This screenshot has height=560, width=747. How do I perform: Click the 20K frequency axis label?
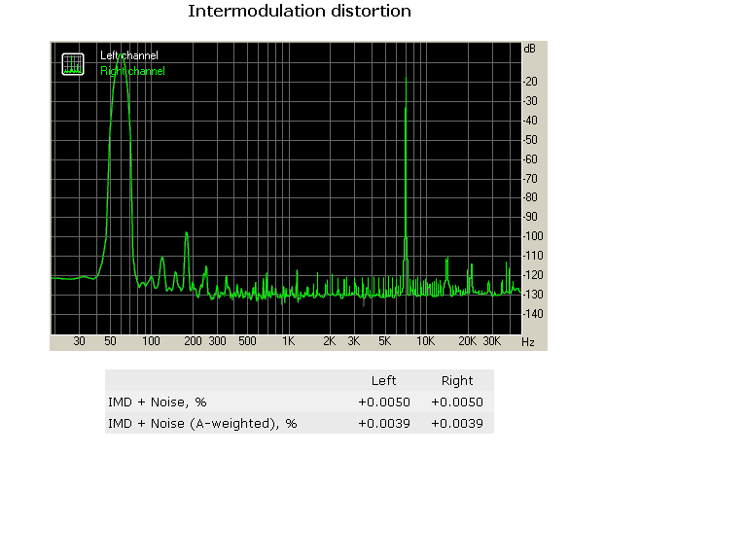(467, 341)
